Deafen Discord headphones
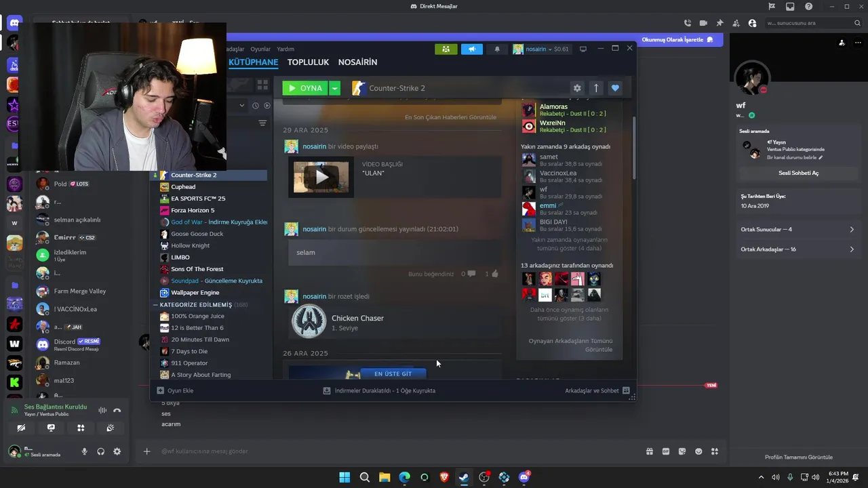Image resolution: width=868 pixels, height=488 pixels. [x=101, y=451]
